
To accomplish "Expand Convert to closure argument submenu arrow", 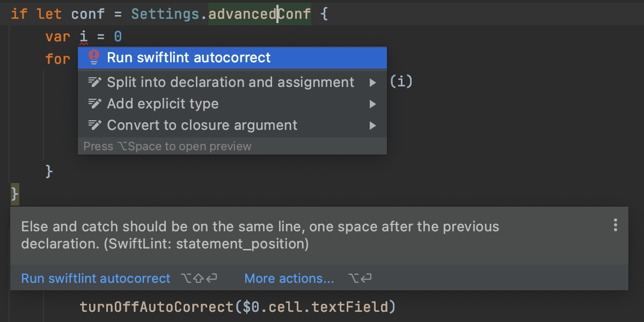I will click(372, 126).
